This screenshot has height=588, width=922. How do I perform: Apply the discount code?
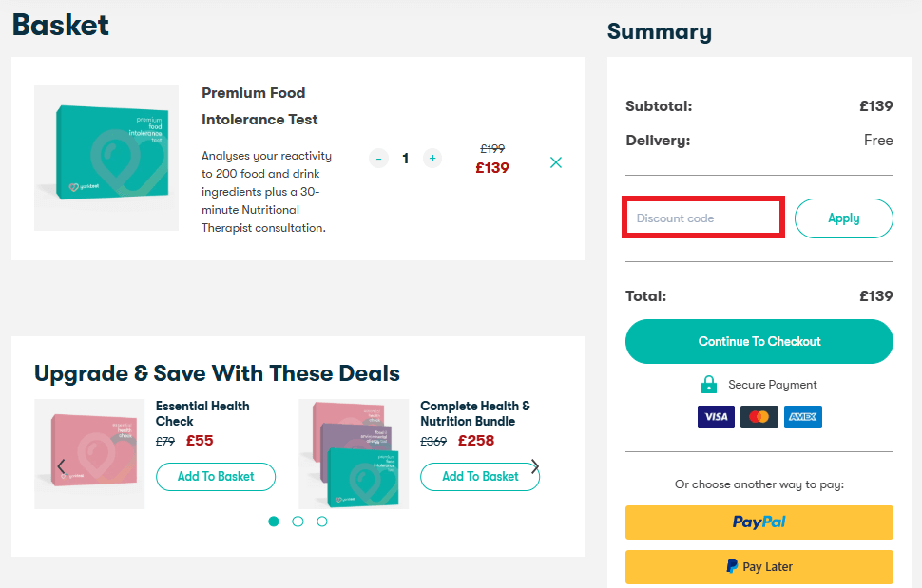(x=843, y=218)
